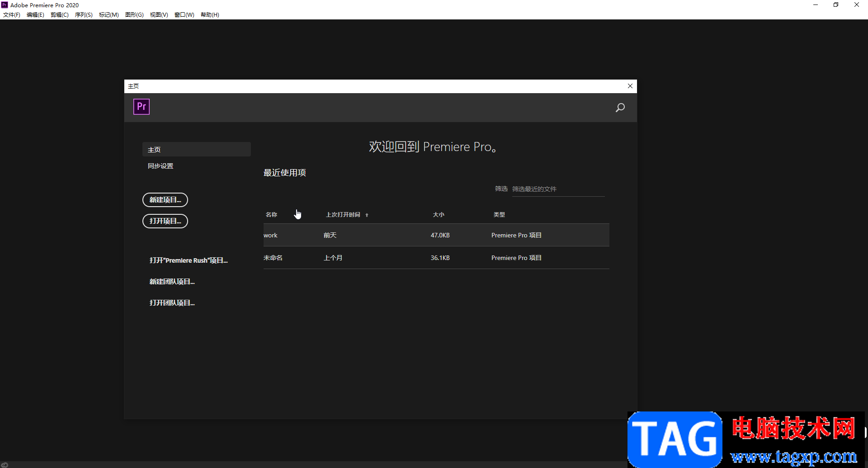This screenshot has width=868, height=468.
Task: Click the 打开项目 button
Action: pos(165,221)
